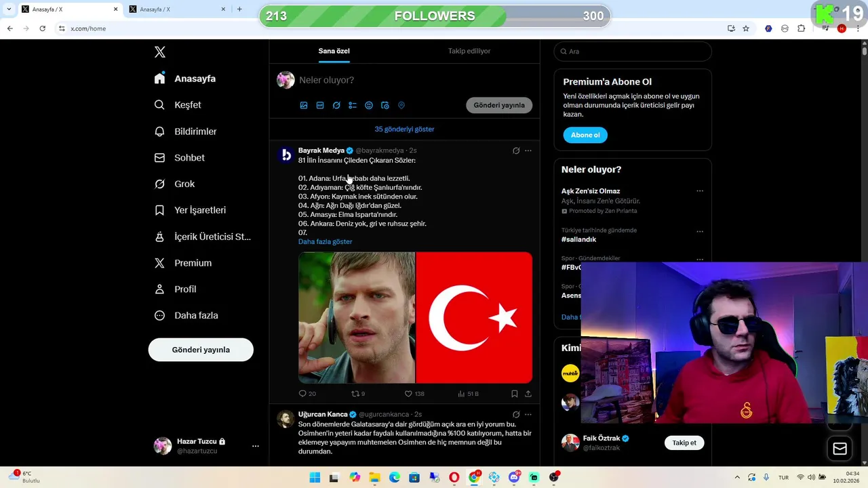Click the composer Gönderi yayınla button

pos(499,105)
